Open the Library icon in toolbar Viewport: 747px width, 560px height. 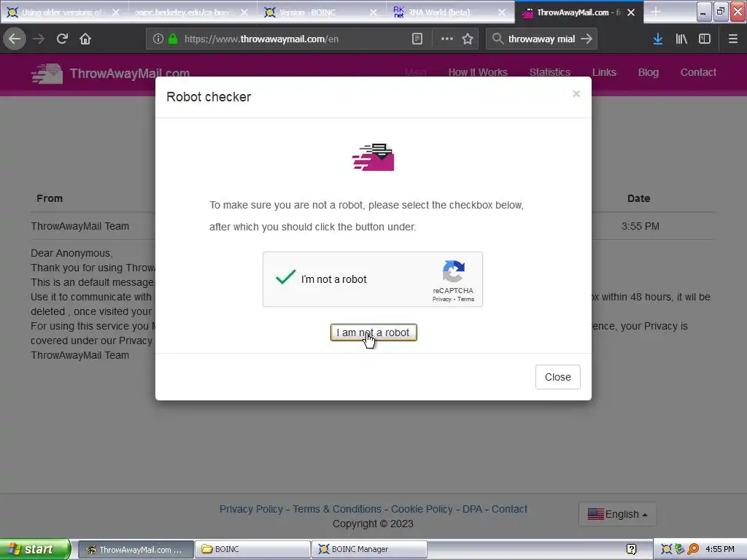pos(681,39)
